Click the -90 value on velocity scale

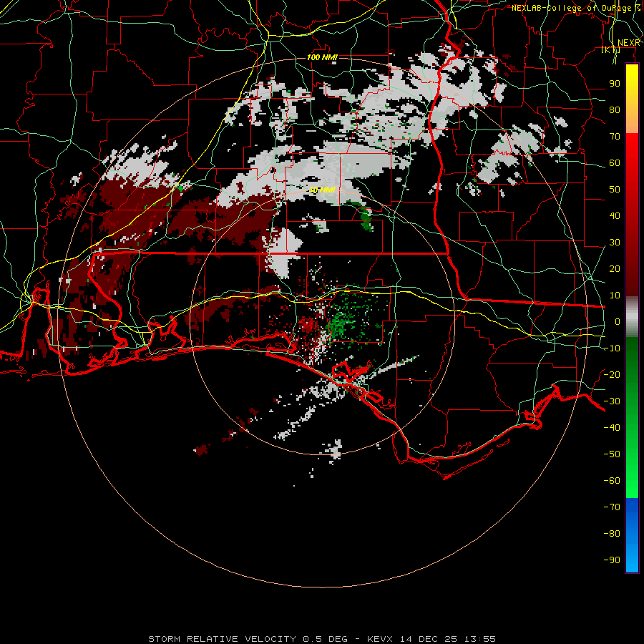tap(612, 560)
